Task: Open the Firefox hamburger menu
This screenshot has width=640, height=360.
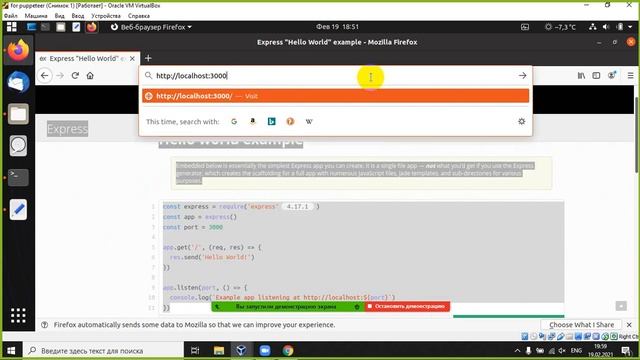Action: point(631,76)
